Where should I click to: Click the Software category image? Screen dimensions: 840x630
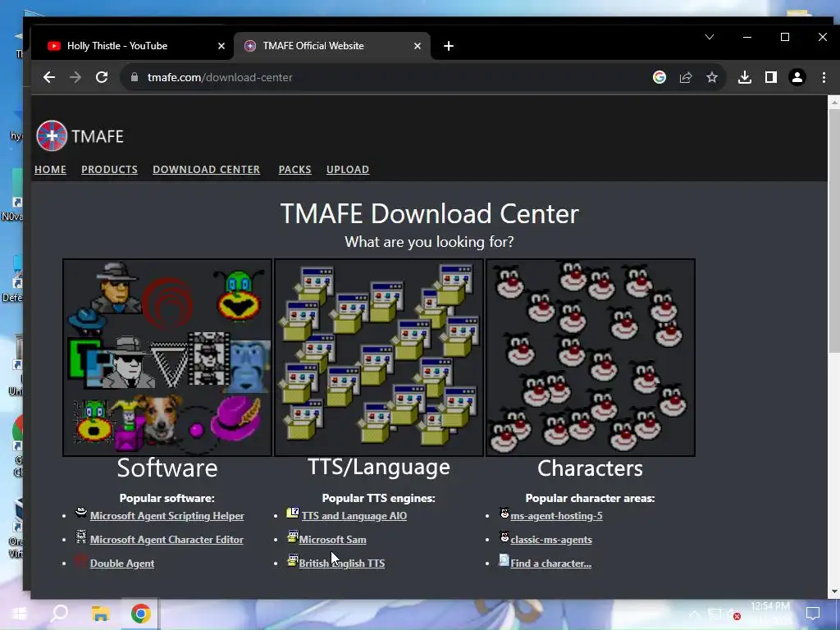tap(167, 358)
